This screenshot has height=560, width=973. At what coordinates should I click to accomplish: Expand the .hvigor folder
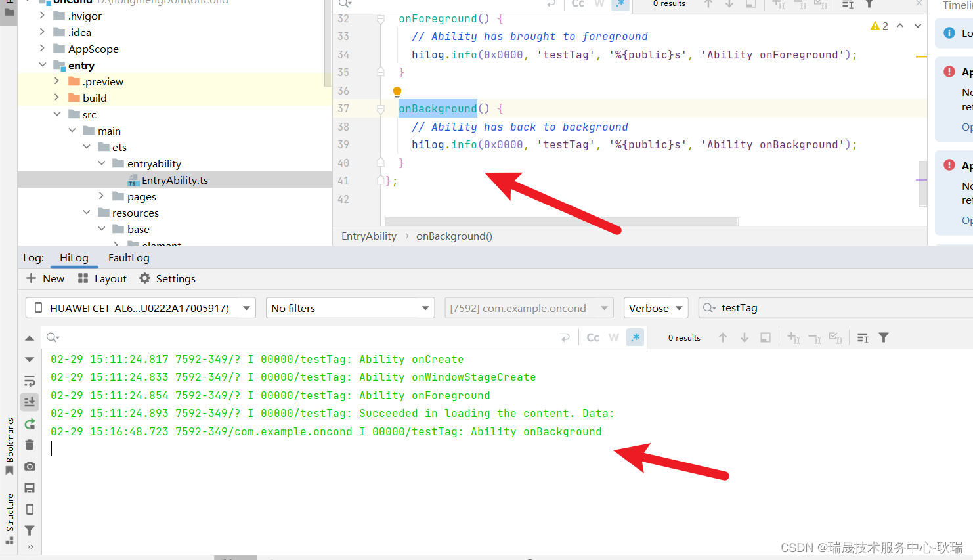[42, 16]
